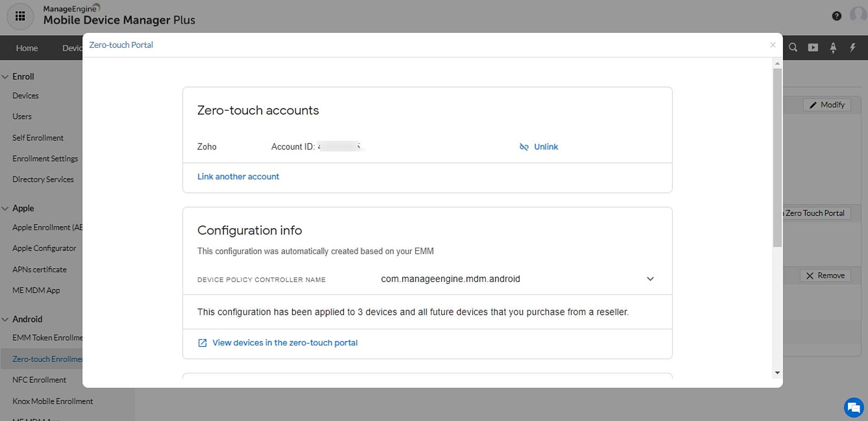This screenshot has height=421, width=868.
Task: Click the Unlink link for Zoho account
Action: click(x=546, y=147)
